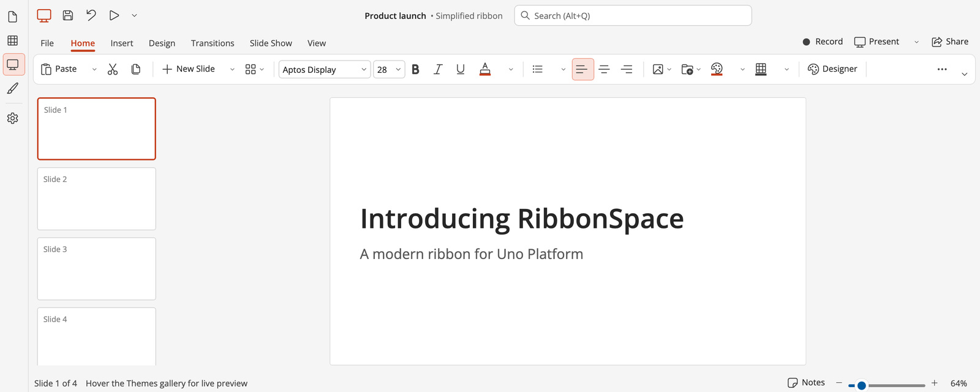Add a New Slide

[189, 69]
